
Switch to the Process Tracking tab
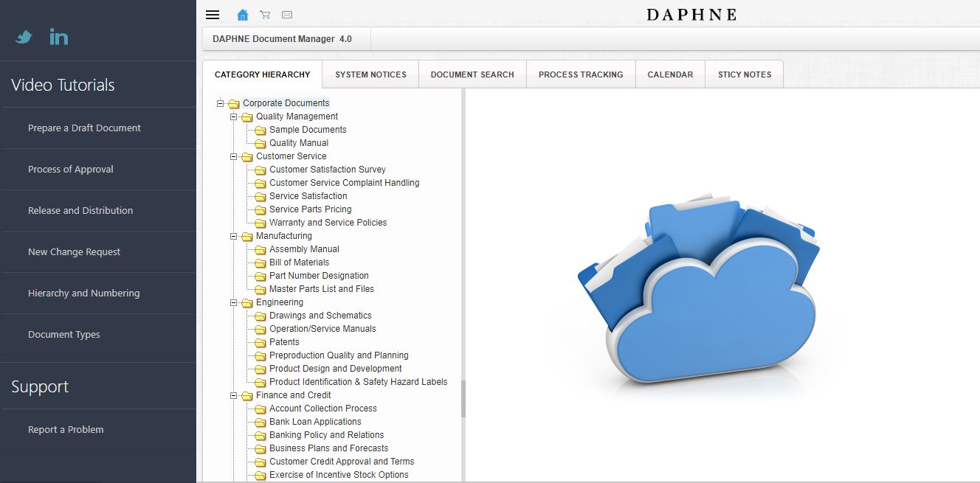(581, 74)
